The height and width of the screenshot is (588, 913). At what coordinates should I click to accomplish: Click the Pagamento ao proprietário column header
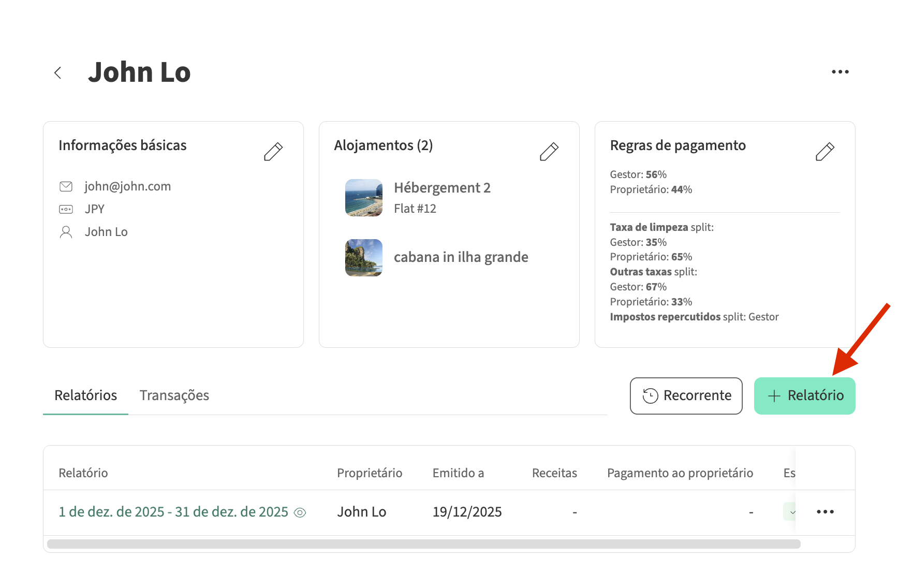680,473
